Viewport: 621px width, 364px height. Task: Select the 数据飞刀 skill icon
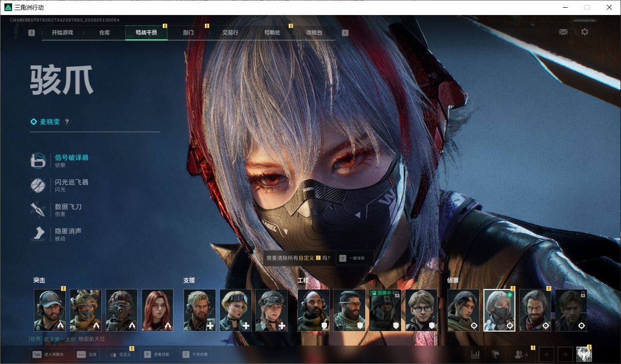point(38,210)
